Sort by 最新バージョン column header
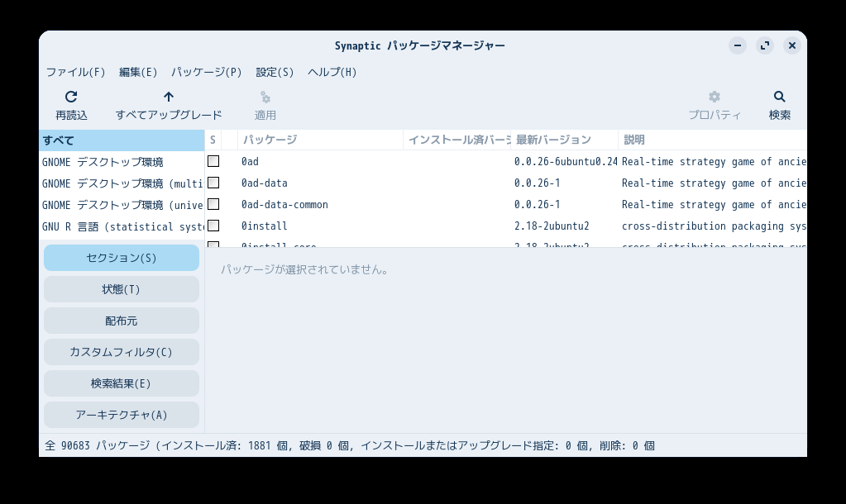Viewport: 846px width, 504px height. 564,140
